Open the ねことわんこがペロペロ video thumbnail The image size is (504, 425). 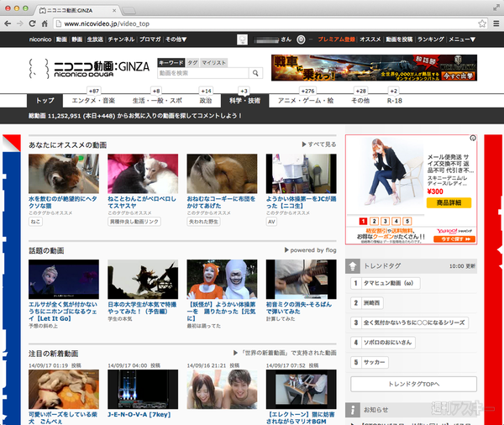click(x=143, y=174)
